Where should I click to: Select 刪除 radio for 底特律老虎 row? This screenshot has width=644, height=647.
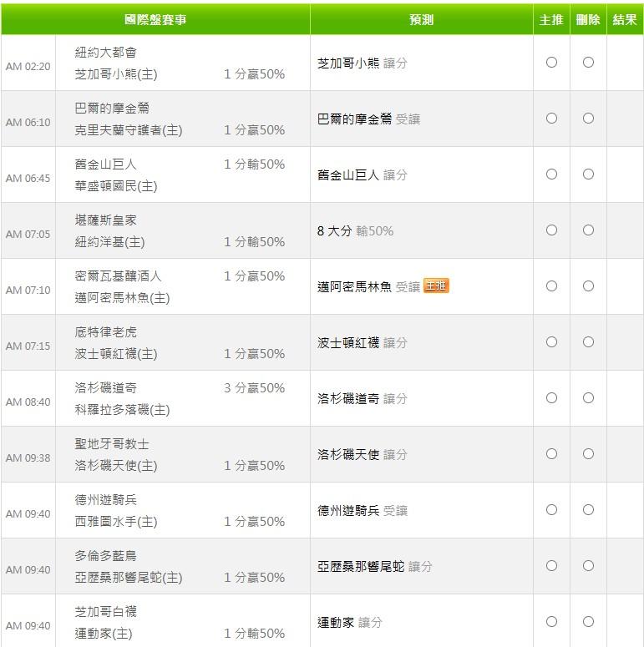pos(588,342)
